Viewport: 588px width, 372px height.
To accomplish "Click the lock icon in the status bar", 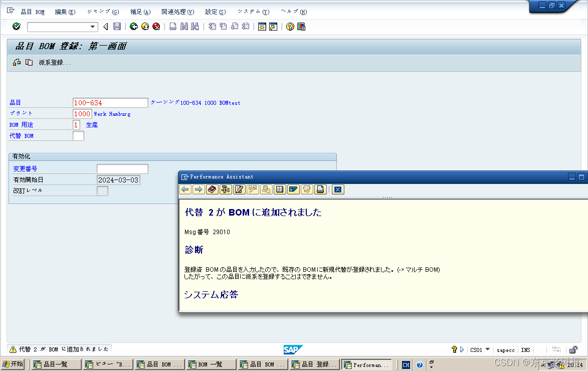I will click(x=573, y=350).
